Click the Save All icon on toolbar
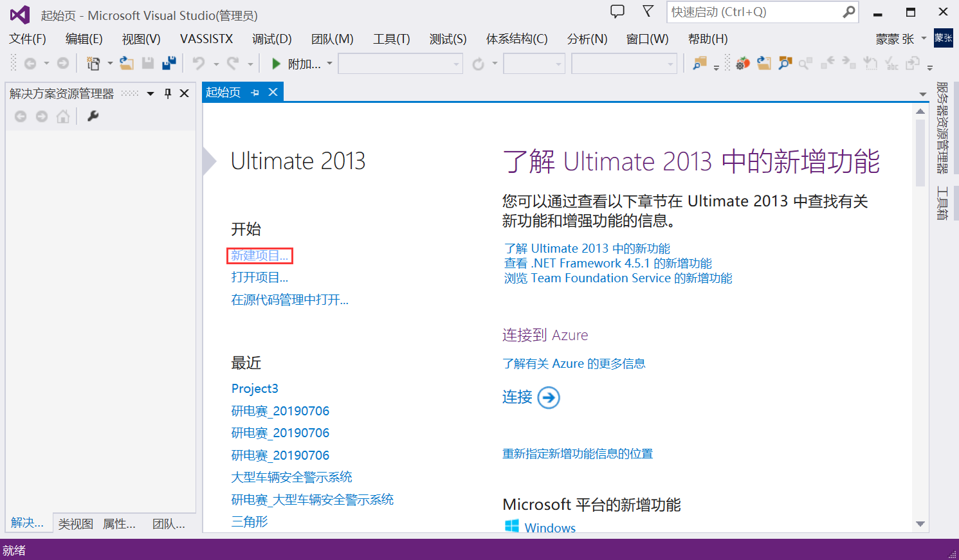This screenshot has height=560, width=959. coord(169,63)
